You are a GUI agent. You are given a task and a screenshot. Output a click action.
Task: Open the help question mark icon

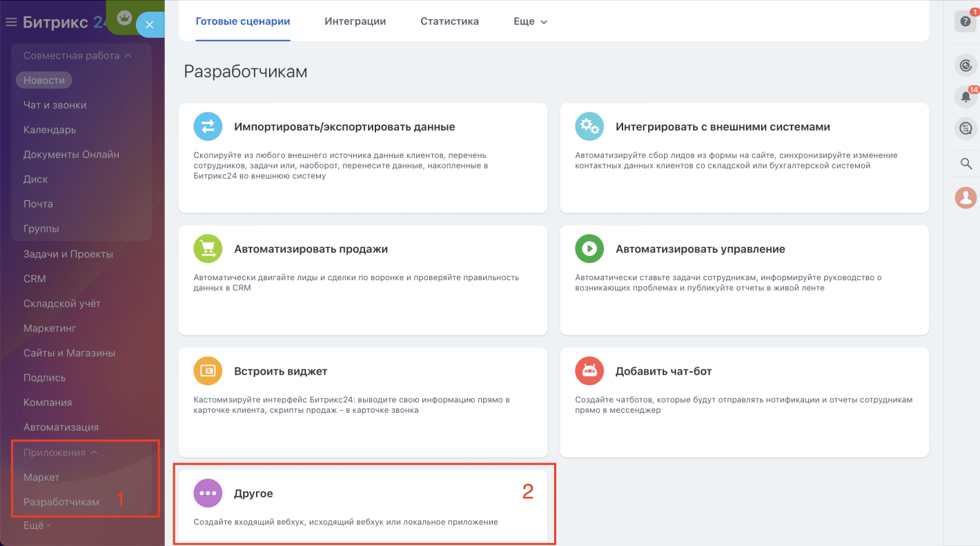(x=966, y=21)
